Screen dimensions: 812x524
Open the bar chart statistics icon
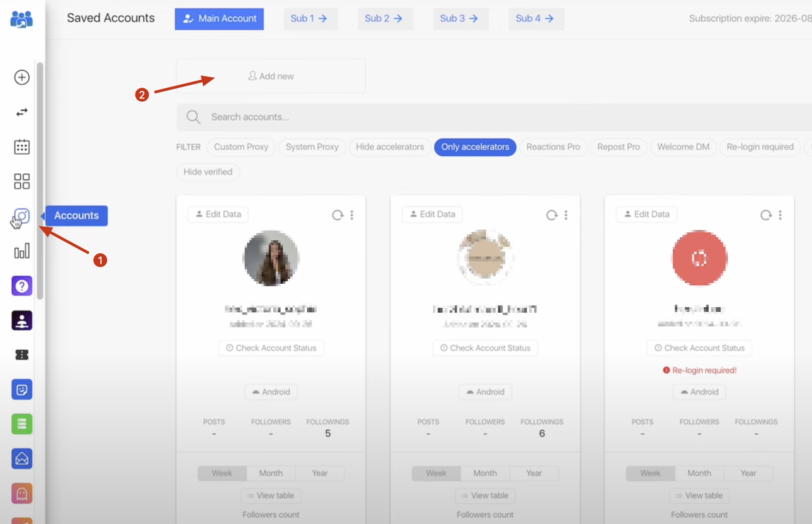[22, 251]
